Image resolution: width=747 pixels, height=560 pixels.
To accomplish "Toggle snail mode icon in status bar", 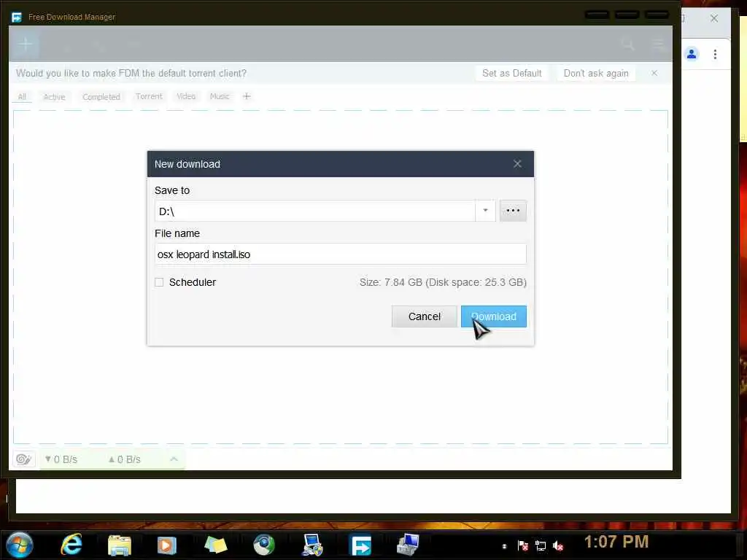I will click(24, 459).
